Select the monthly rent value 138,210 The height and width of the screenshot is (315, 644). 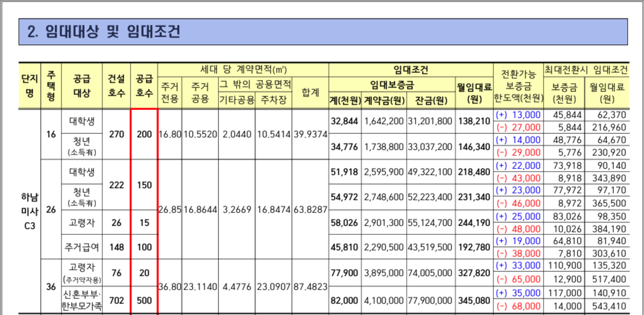[x=474, y=121]
